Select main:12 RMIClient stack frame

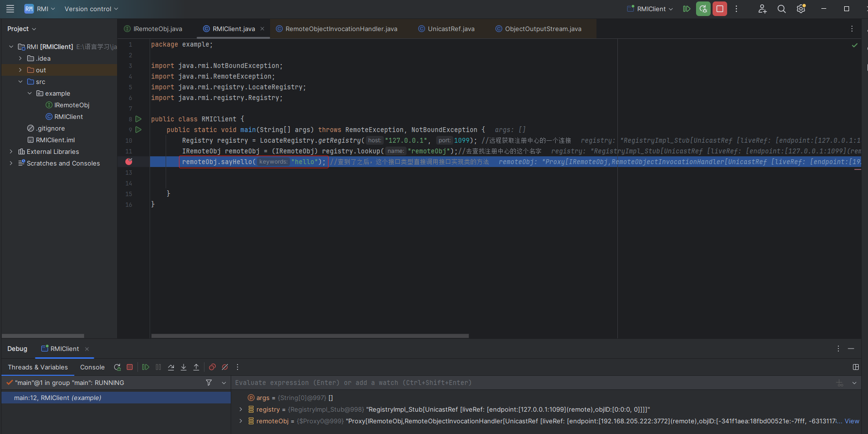coord(116,398)
